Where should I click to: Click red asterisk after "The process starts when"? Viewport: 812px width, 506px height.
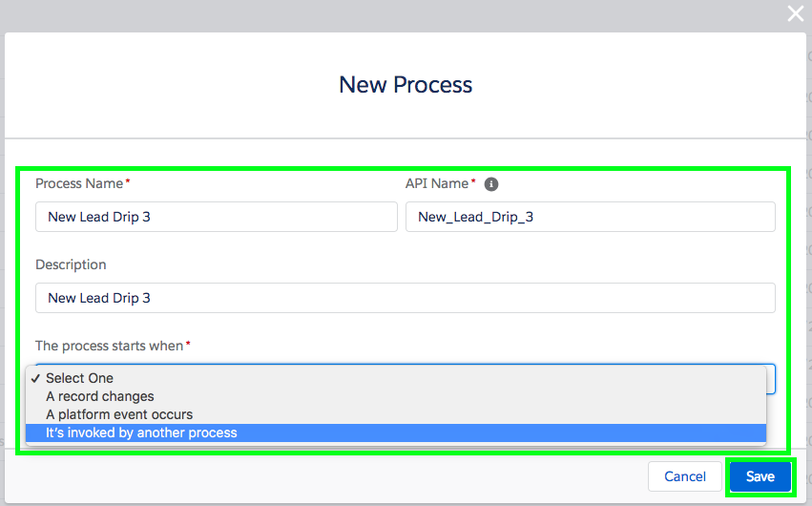point(188,345)
